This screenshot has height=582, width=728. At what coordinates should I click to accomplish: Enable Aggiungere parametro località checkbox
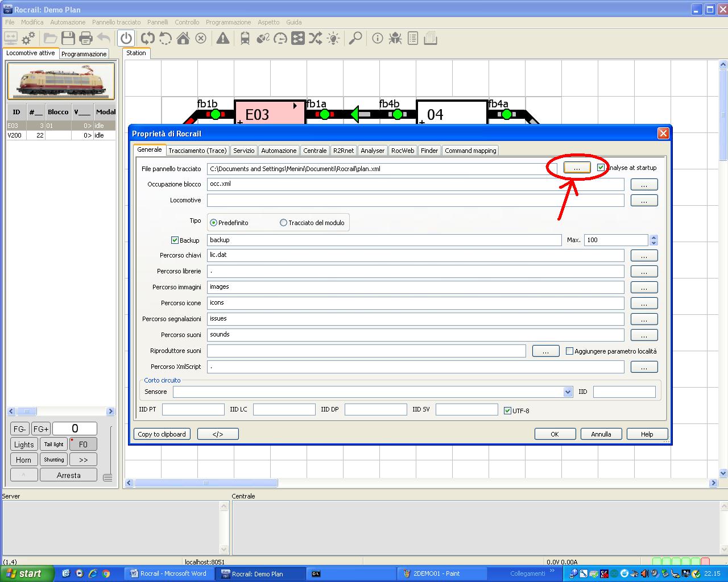(x=569, y=351)
